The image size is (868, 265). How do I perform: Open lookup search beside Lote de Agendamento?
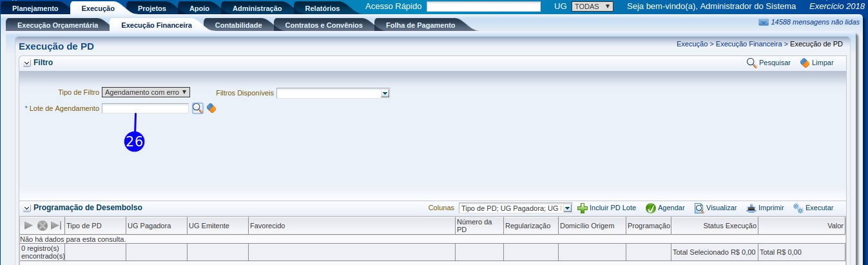[x=198, y=108]
